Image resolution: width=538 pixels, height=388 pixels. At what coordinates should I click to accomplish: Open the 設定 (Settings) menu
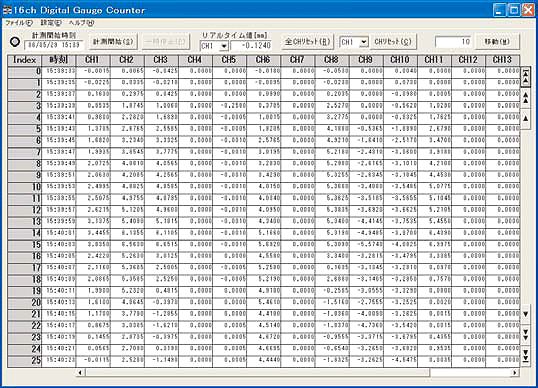(51, 23)
